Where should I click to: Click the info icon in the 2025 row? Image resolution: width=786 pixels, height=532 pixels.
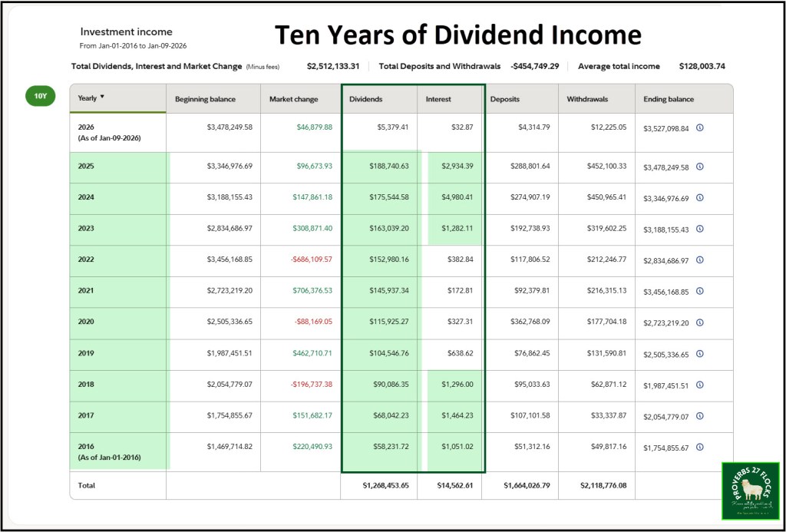[x=699, y=167]
